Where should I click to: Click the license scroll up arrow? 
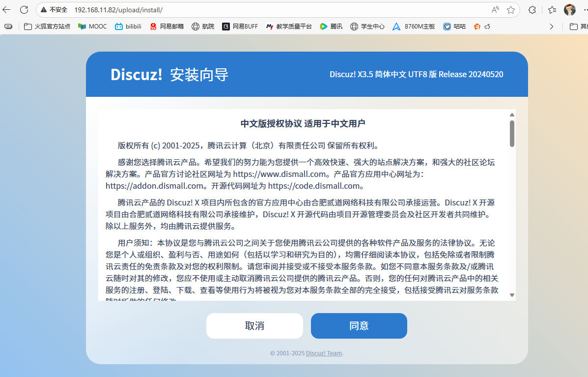pyautogui.click(x=512, y=115)
